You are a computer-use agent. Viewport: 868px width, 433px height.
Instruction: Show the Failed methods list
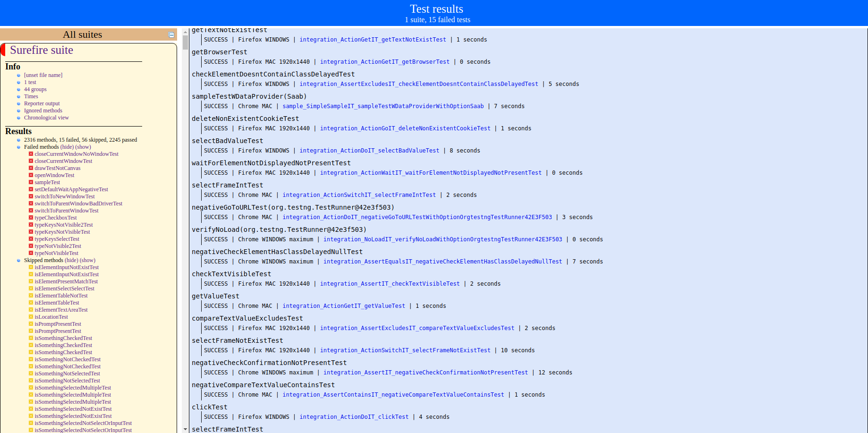[83, 147]
